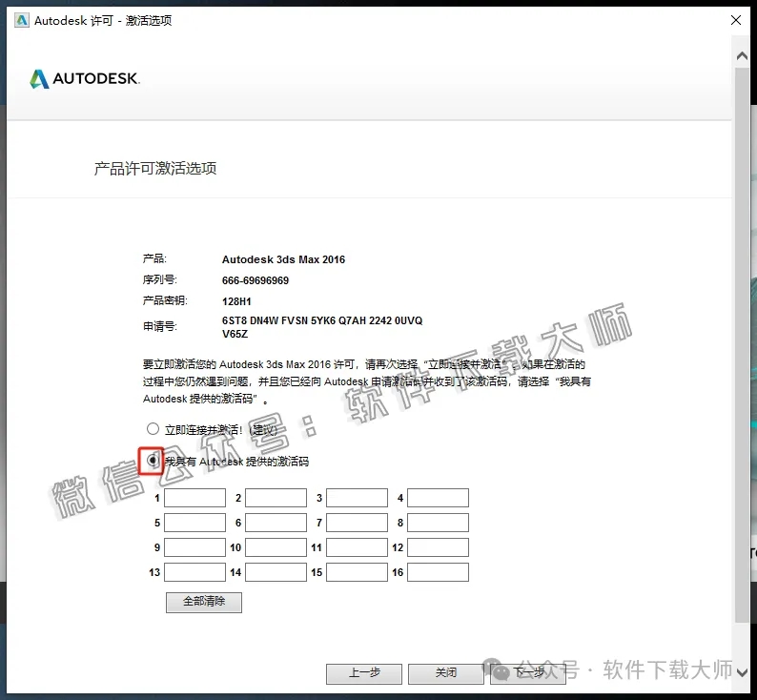
Task: Click activation code input field 9
Action: click(x=195, y=547)
